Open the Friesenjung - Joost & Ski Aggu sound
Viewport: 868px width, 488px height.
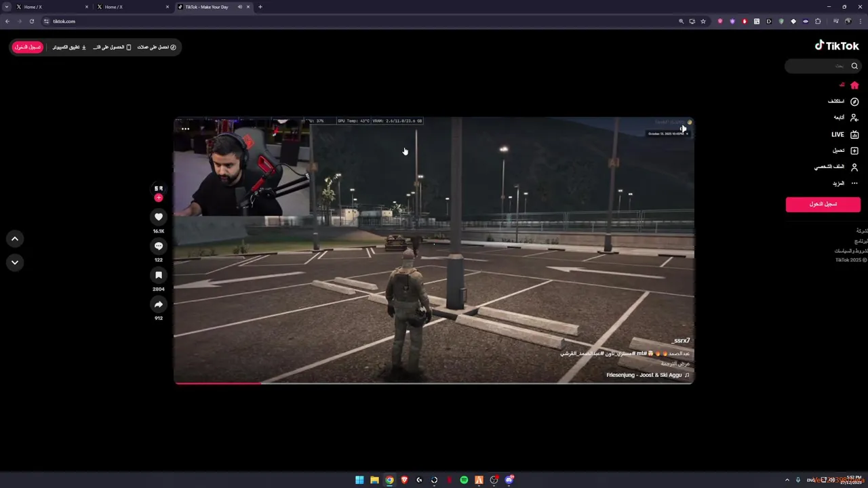coord(648,375)
